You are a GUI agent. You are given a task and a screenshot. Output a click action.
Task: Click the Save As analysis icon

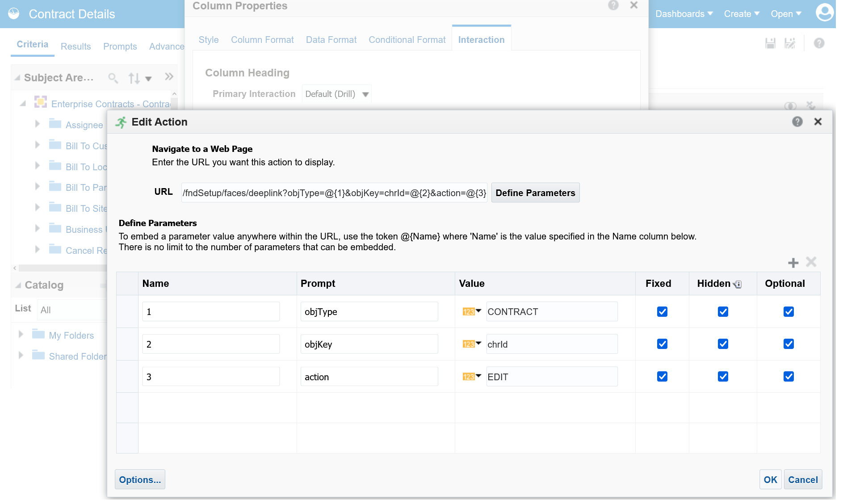[790, 43]
